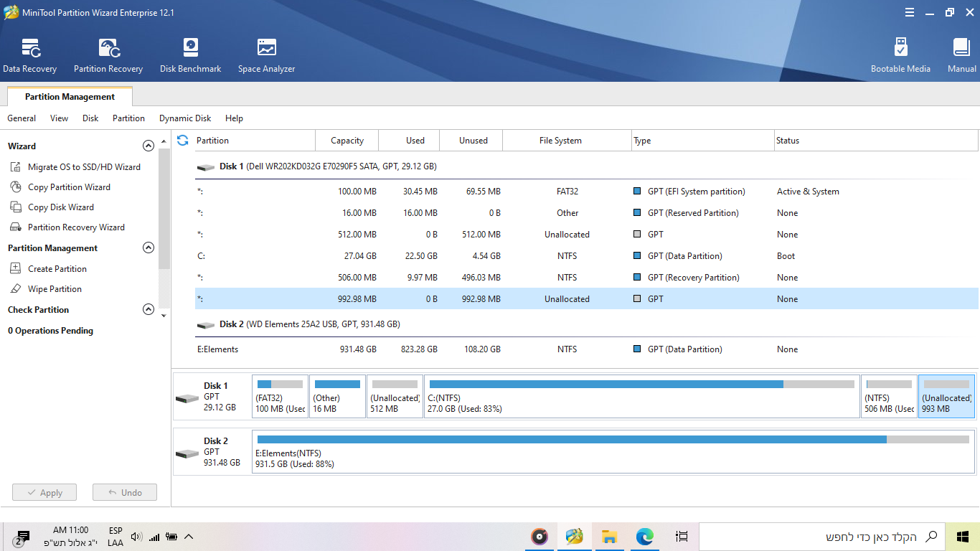Open Windows Start button

(963, 536)
